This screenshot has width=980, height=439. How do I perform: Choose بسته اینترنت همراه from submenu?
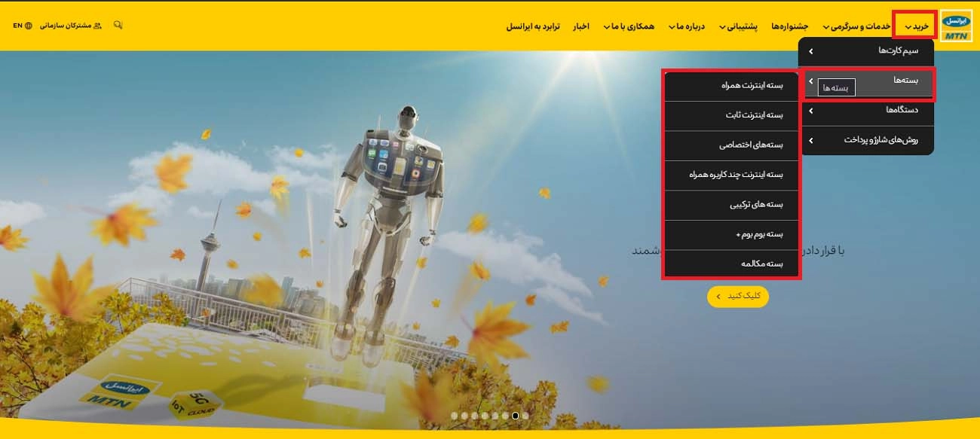(731, 86)
